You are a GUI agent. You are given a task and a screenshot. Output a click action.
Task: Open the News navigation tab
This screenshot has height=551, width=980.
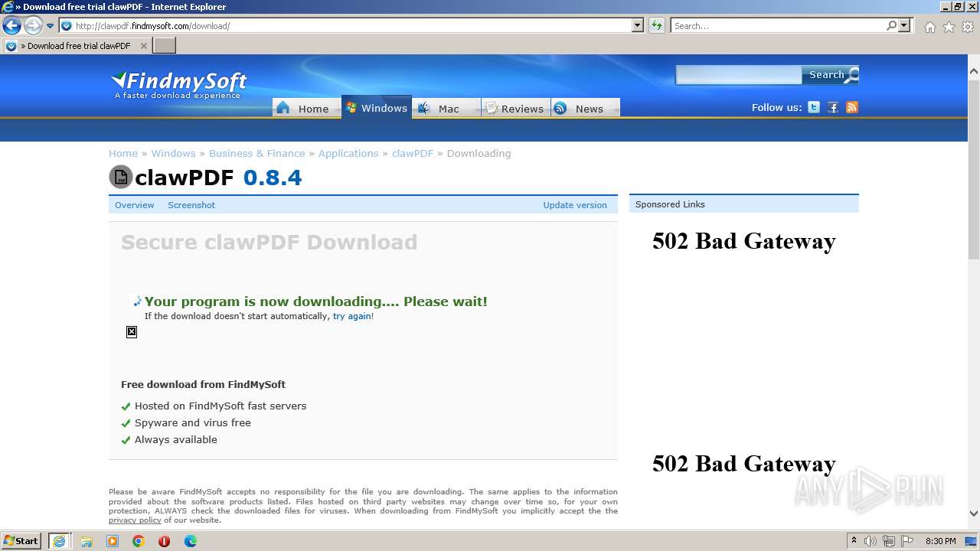586,108
